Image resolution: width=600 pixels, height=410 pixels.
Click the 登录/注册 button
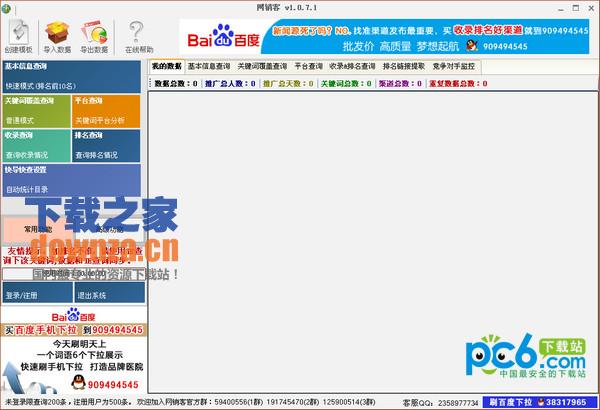(x=37, y=292)
